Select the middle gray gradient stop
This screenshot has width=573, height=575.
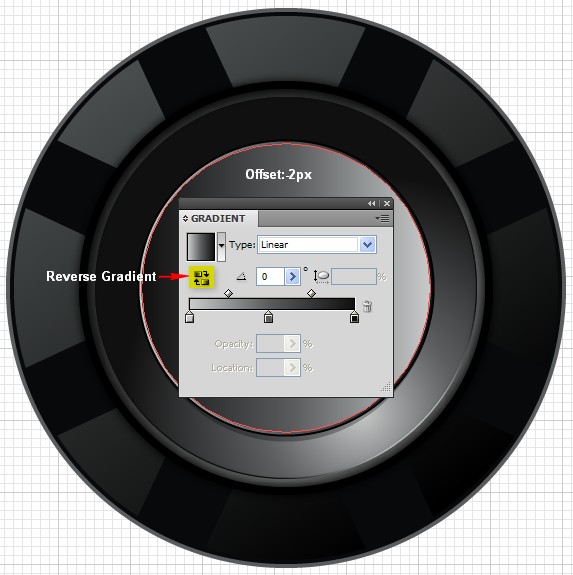click(x=268, y=317)
